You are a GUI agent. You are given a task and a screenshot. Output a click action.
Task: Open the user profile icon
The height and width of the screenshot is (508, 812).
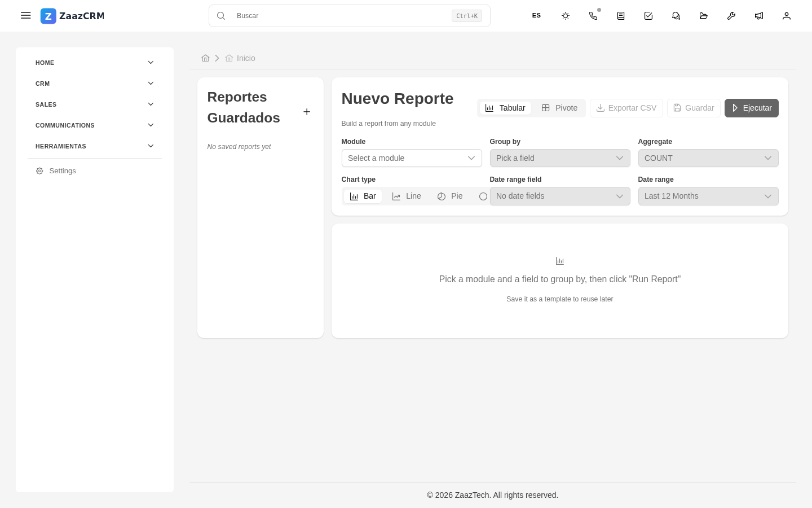point(787,16)
